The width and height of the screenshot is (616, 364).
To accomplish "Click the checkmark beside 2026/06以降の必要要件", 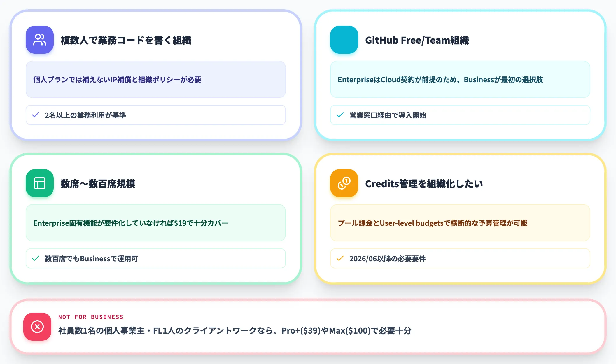I will [x=340, y=258].
